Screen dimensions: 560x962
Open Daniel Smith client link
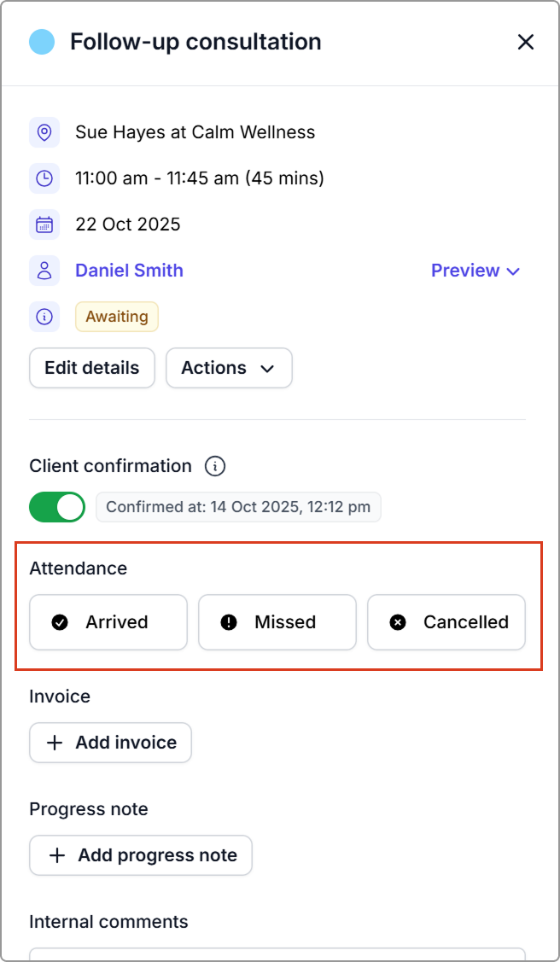tap(129, 271)
